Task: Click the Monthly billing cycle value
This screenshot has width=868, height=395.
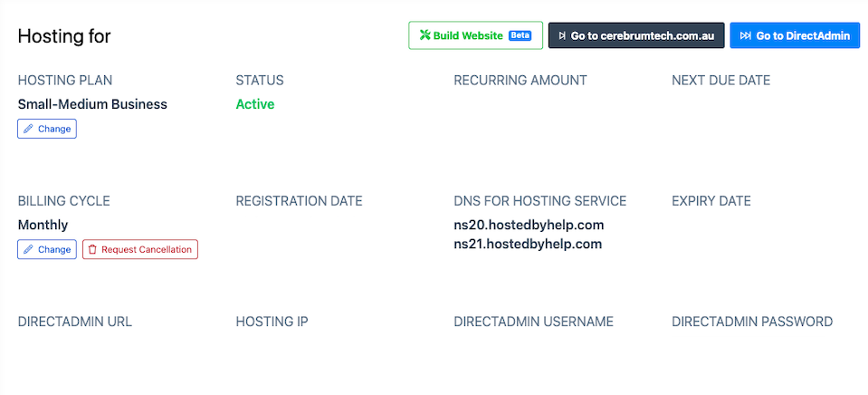Action: coord(43,225)
